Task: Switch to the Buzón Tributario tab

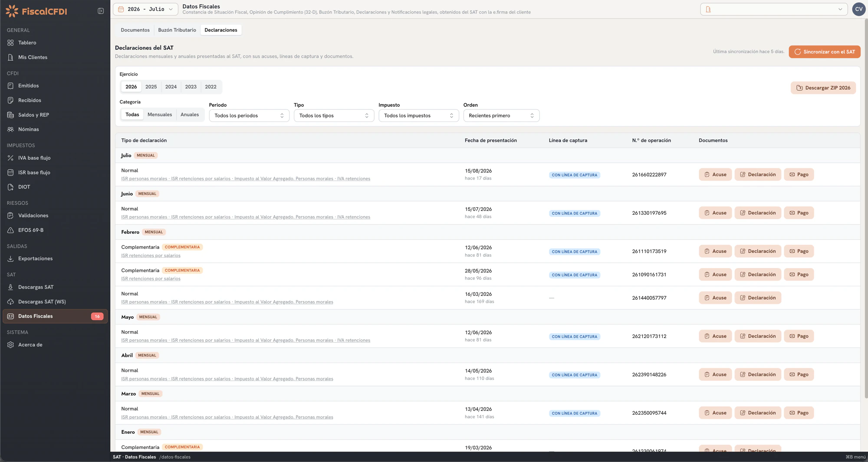Action: 177,30
